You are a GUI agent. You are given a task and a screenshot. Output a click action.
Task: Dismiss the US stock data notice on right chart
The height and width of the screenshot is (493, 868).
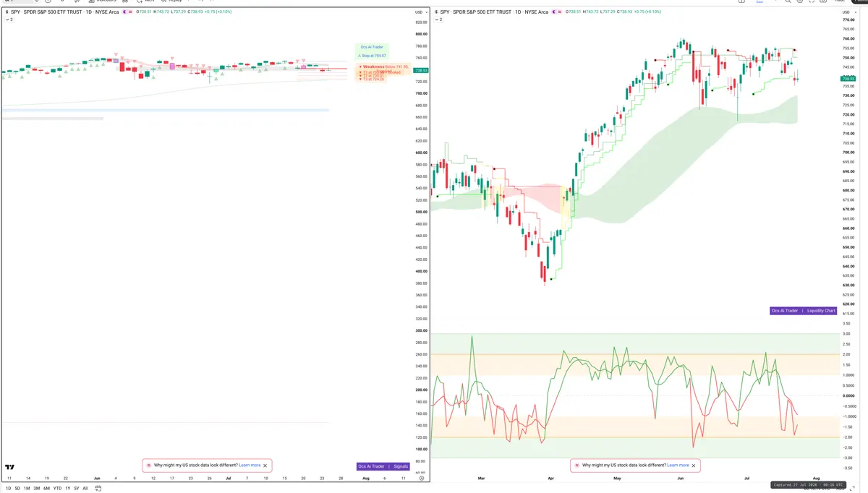694,466
